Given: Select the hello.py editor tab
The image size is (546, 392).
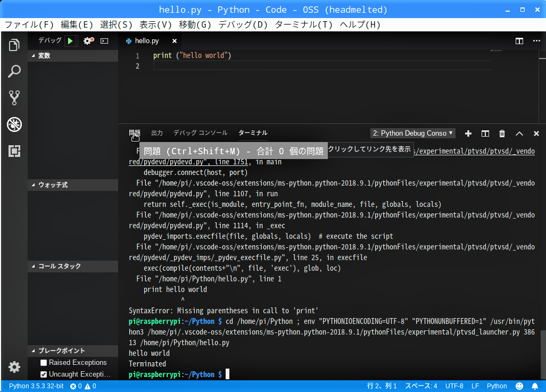Looking at the screenshot, I should pos(150,41).
